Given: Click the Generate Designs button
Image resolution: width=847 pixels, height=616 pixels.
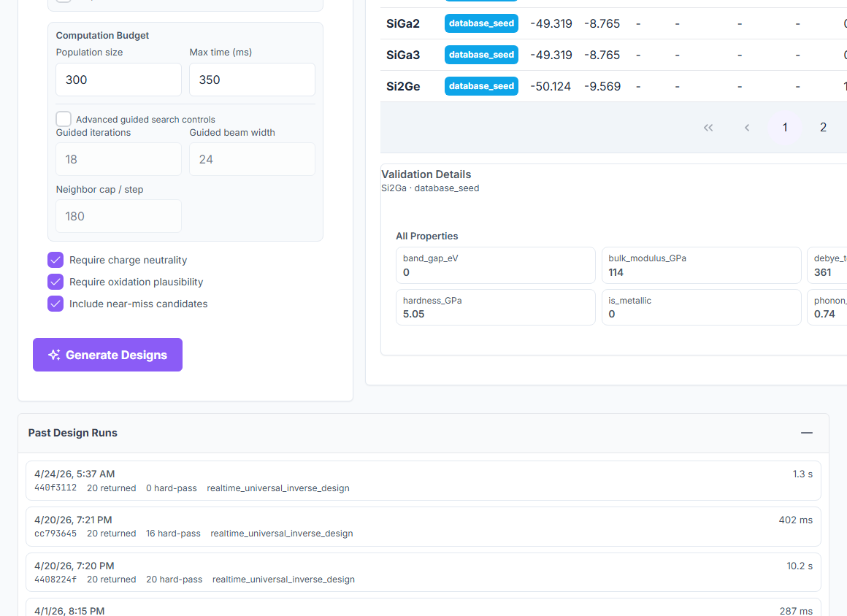Looking at the screenshot, I should click(x=107, y=355).
